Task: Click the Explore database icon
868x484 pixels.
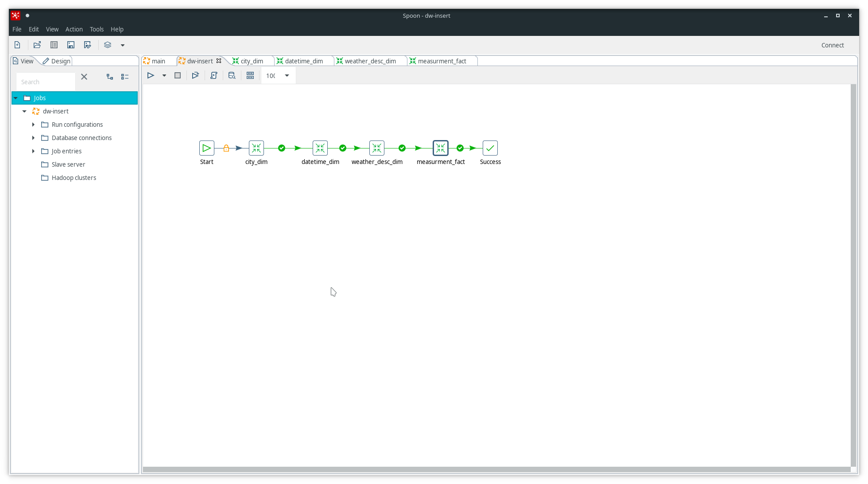Action: 232,75
